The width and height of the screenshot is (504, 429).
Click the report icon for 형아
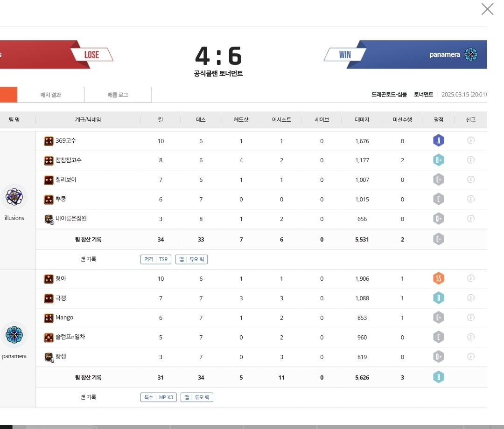(x=471, y=278)
